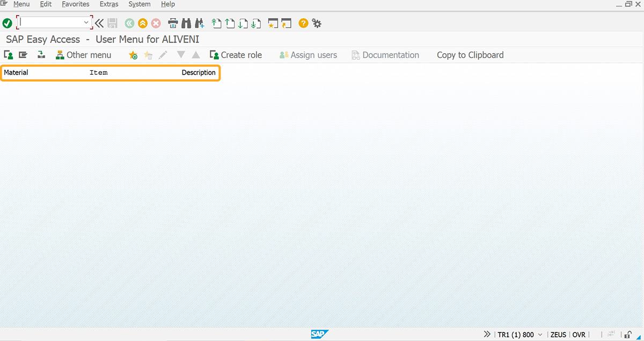Screen dimensions: 644x341
Task: Go to Previous Page icon
Action: click(230, 23)
